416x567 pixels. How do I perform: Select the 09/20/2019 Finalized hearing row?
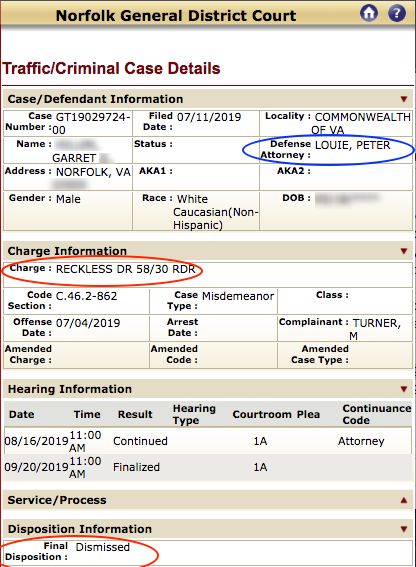coord(208,467)
